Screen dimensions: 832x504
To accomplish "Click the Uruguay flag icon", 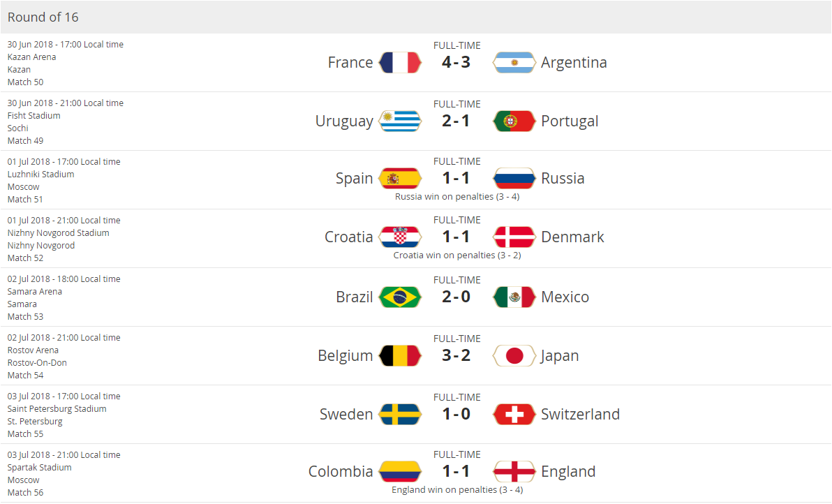I will tap(400, 121).
